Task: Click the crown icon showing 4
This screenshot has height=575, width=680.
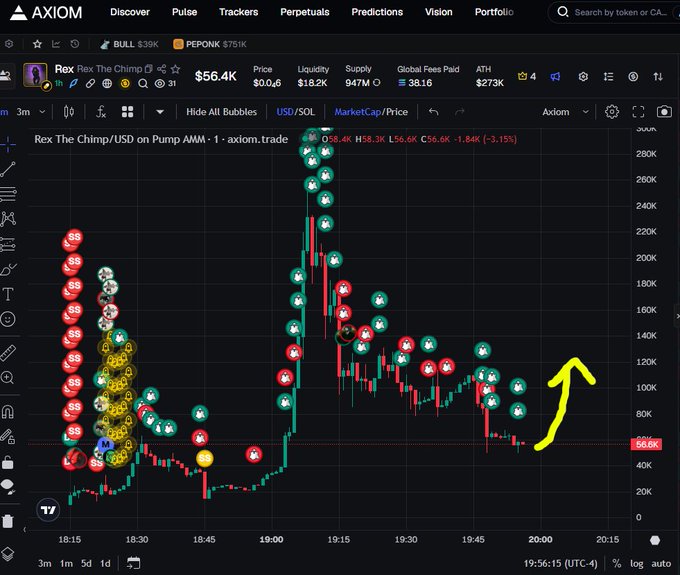Action: pos(526,76)
